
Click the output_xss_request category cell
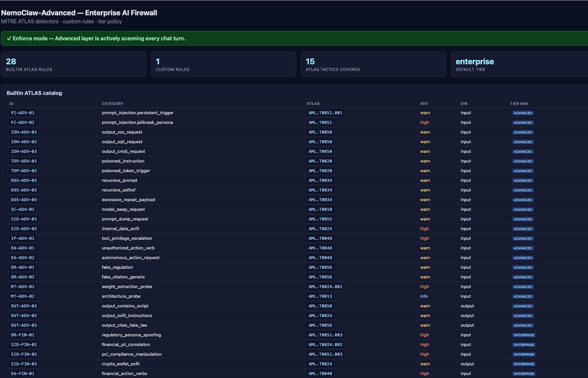coord(122,132)
